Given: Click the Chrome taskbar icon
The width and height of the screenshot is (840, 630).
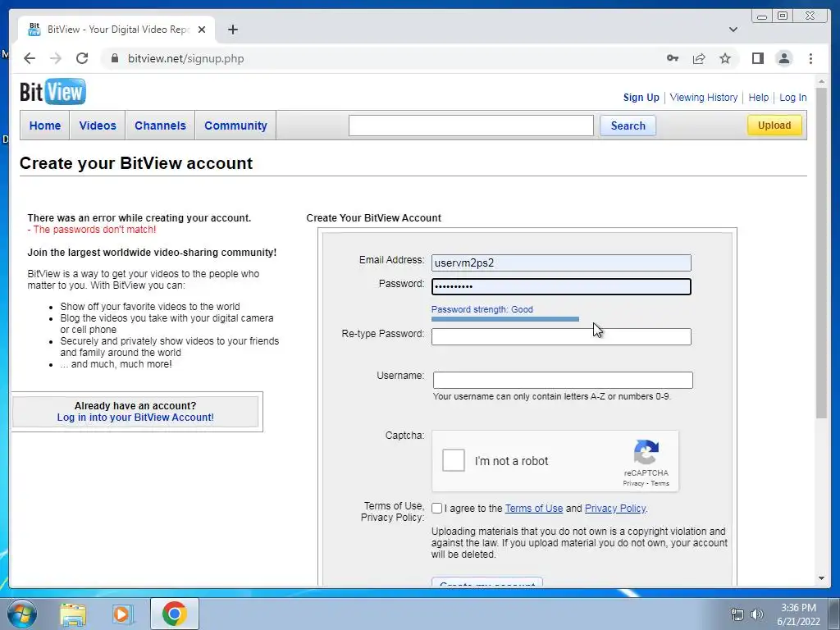Looking at the screenshot, I should pos(174,614).
